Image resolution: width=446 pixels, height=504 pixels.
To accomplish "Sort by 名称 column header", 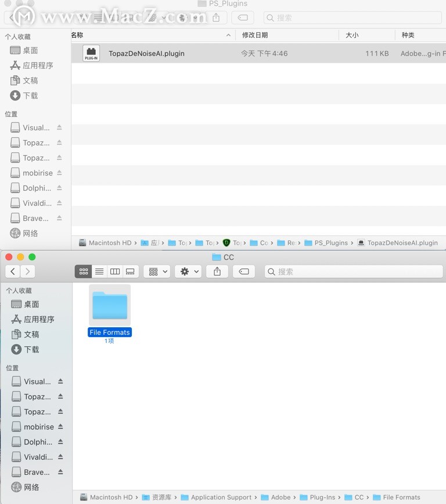I will pyautogui.click(x=77, y=35).
